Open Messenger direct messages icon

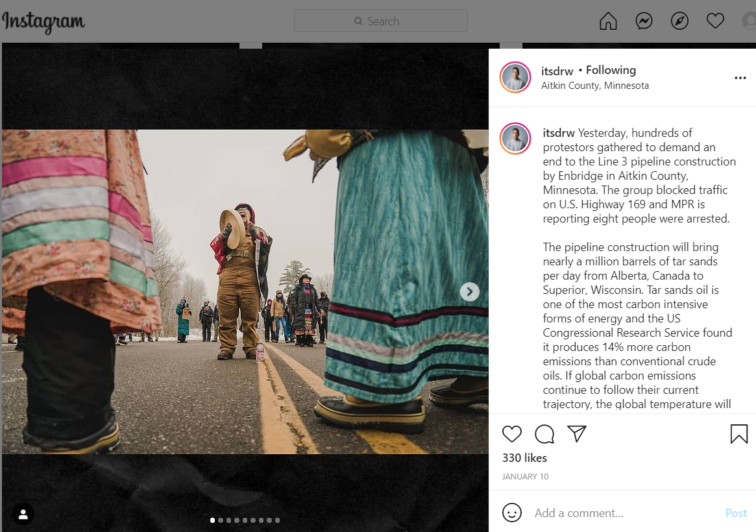click(644, 21)
